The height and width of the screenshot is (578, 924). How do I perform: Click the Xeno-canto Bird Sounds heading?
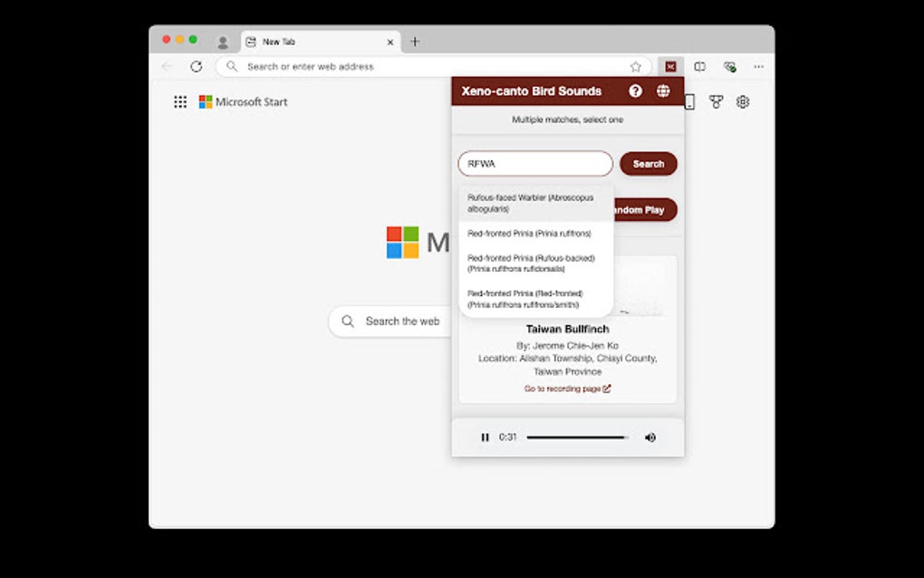pos(532,92)
